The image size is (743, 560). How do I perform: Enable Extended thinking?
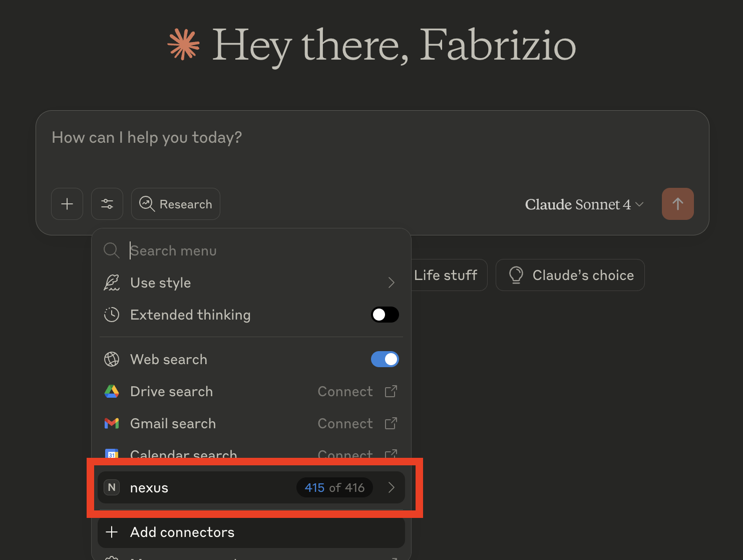(385, 315)
